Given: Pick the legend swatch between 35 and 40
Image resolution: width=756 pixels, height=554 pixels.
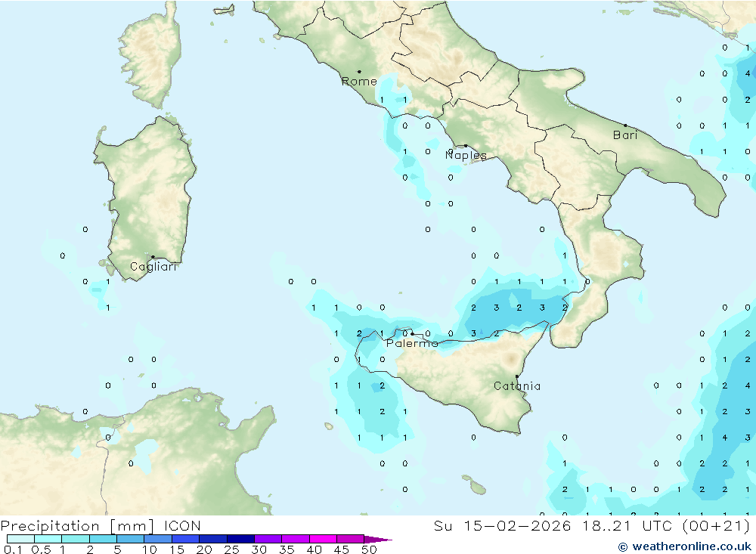Looking at the screenshot, I should pyautogui.click(x=296, y=539).
